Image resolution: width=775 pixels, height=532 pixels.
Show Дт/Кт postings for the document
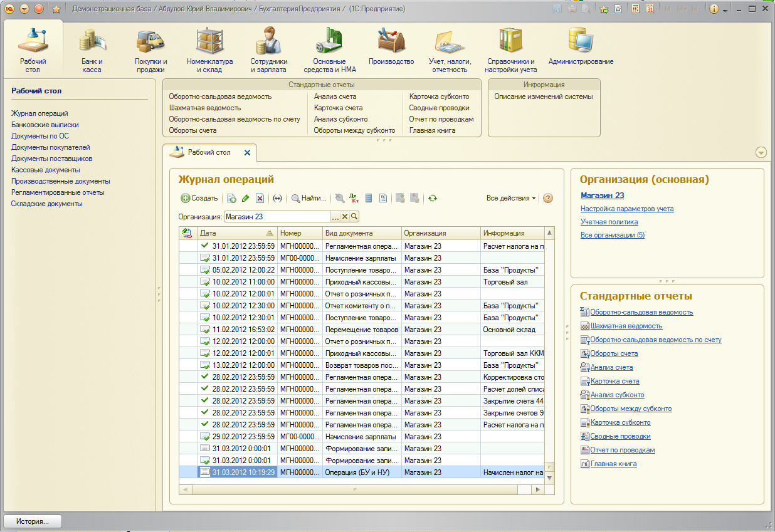tap(354, 198)
